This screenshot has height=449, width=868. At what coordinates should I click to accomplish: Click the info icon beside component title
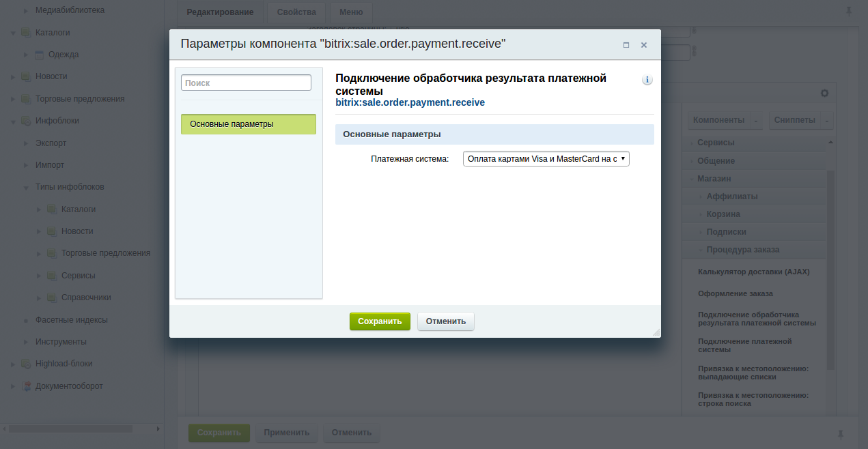click(x=647, y=80)
